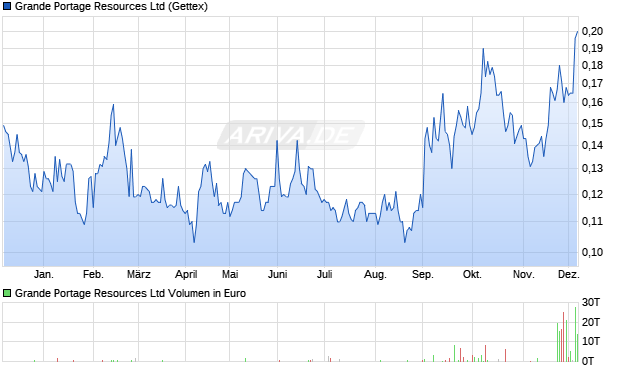Click the 0,12 price axis value
This screenshot has width=620, height=371.
tap(592, 194)
